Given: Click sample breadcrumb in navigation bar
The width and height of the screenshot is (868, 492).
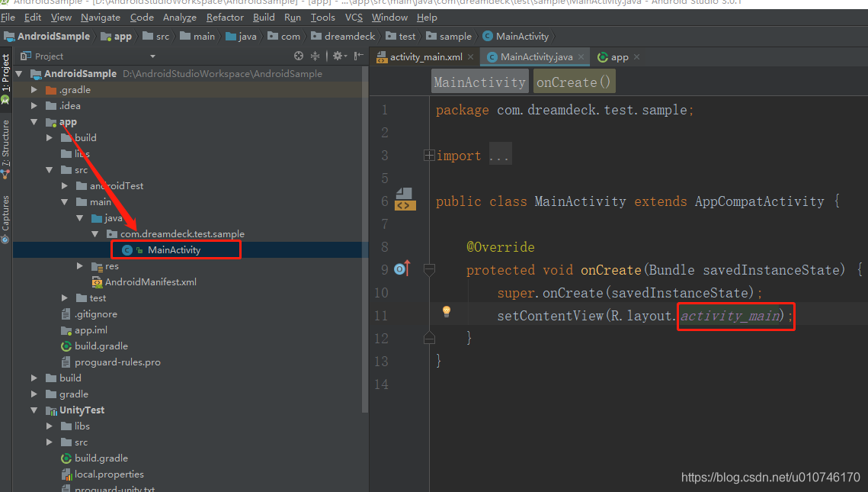Looking at the screenshot, I should click(449, 36).
